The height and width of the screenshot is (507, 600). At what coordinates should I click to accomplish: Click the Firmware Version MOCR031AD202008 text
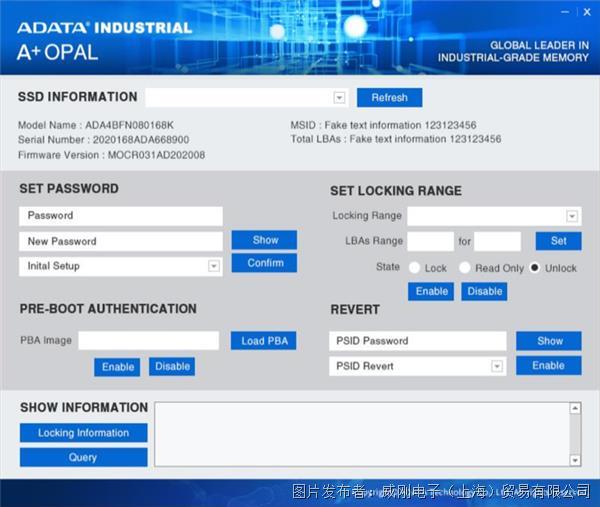111,155
